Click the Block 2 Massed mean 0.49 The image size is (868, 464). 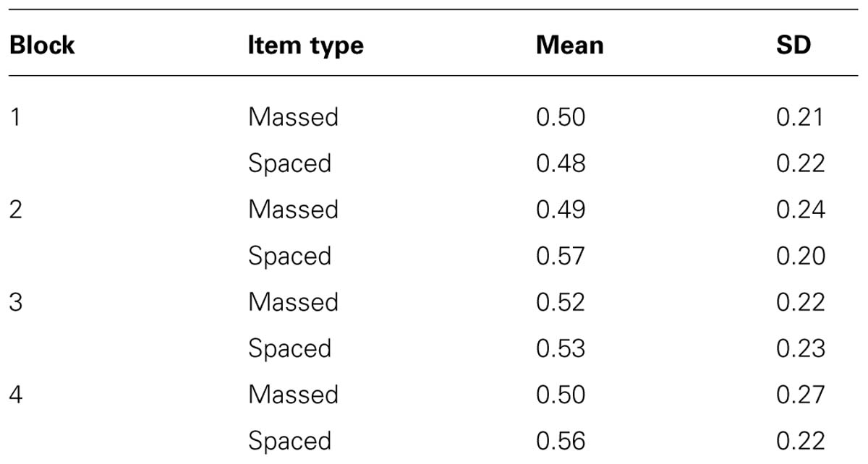pos(561,210)
